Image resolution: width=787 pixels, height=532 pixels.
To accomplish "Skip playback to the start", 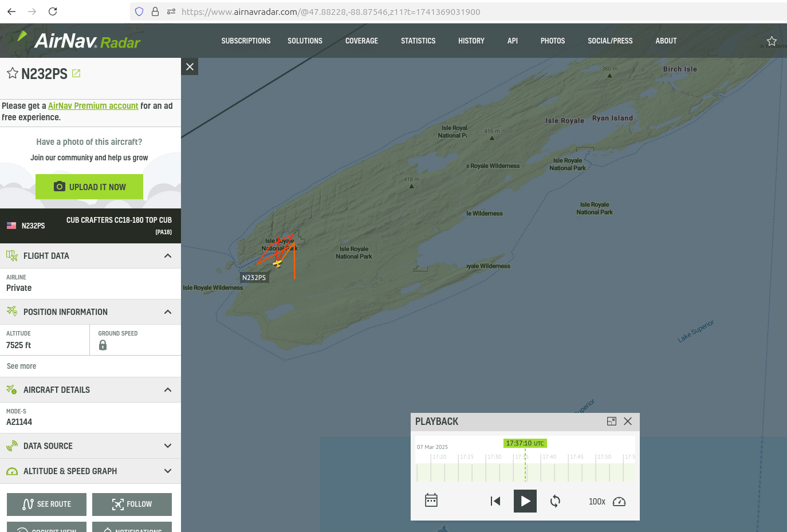I will [x=495, y=501].
